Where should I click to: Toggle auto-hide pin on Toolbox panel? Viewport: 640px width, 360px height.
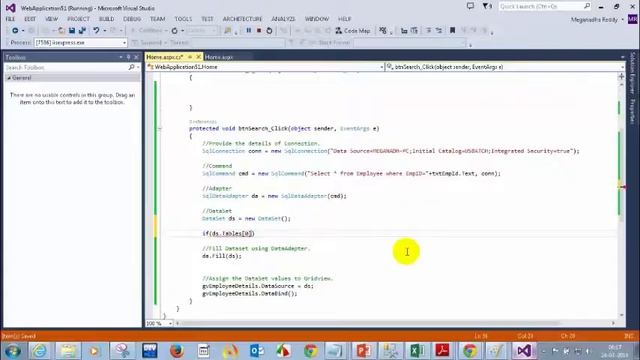coord(129,57)
